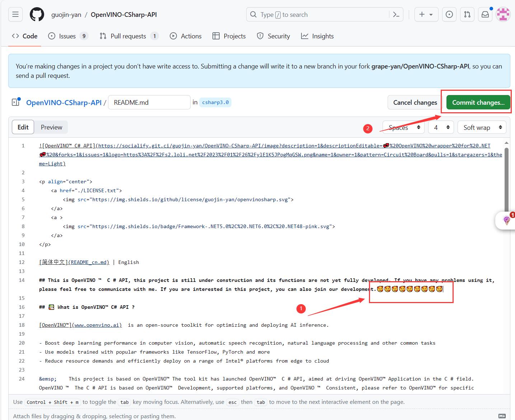Open user avatar menu
This screenshot has height=420, width=515.
coord(503,15)
